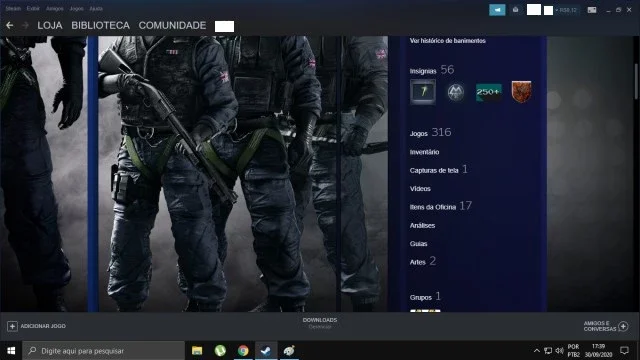Screen dimensions: 640x360
Task: Open the Inventário link
Action: pyautogui.click(x=424, y=152)
